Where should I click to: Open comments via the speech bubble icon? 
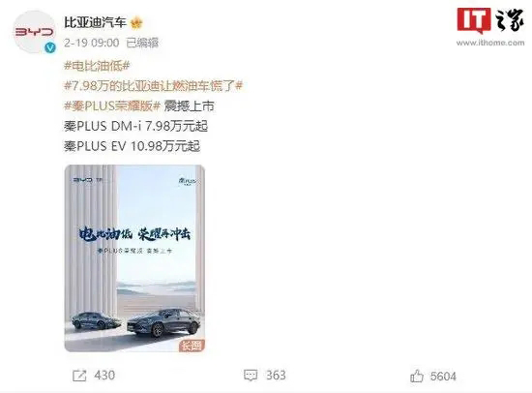coord(251,376)
